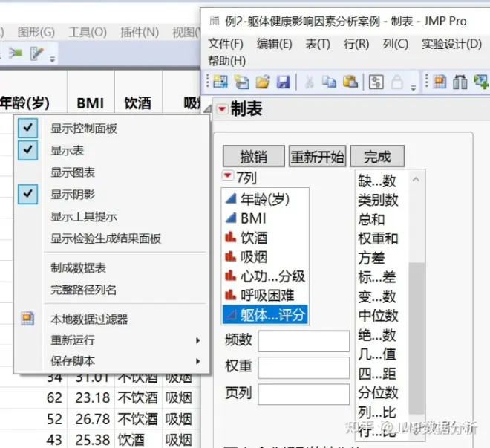Open the toolbar overflow arrow
The width and height of the screenshot is (490, 448).
413,88
